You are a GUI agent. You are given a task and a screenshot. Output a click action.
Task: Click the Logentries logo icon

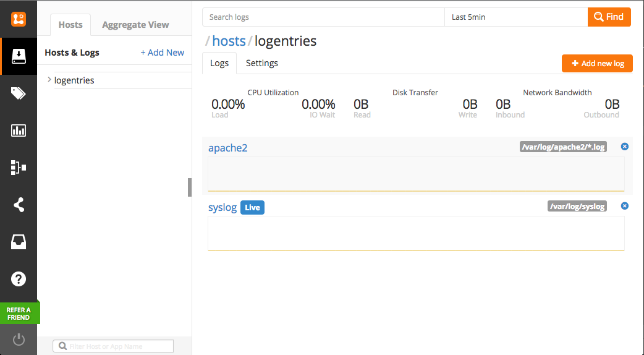click(x=19, y=19)
